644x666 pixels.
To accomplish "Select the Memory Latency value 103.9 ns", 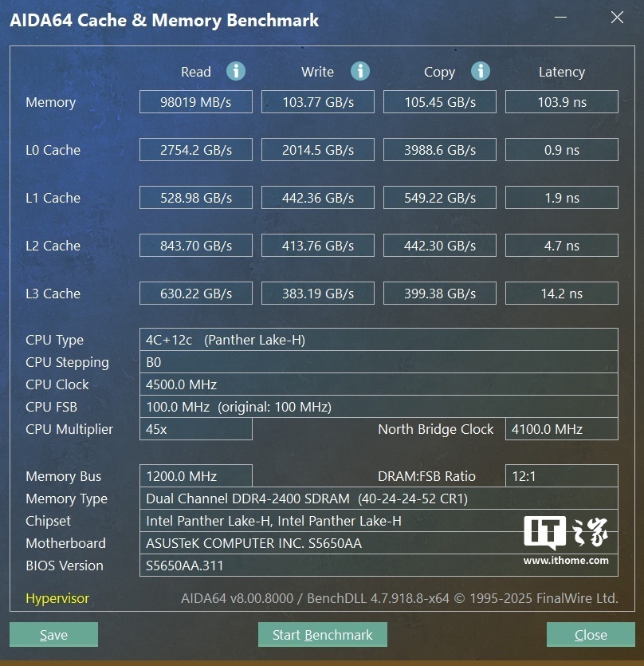I will click(x=562, y=102).
